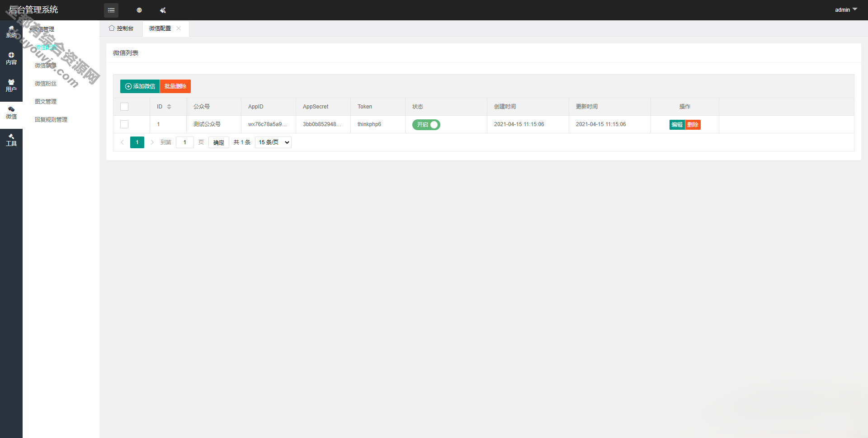This screenshot has height=438, width=868.
Task: Click the globe icon in header
Action: pyautogui.click(x=139, y=10)
